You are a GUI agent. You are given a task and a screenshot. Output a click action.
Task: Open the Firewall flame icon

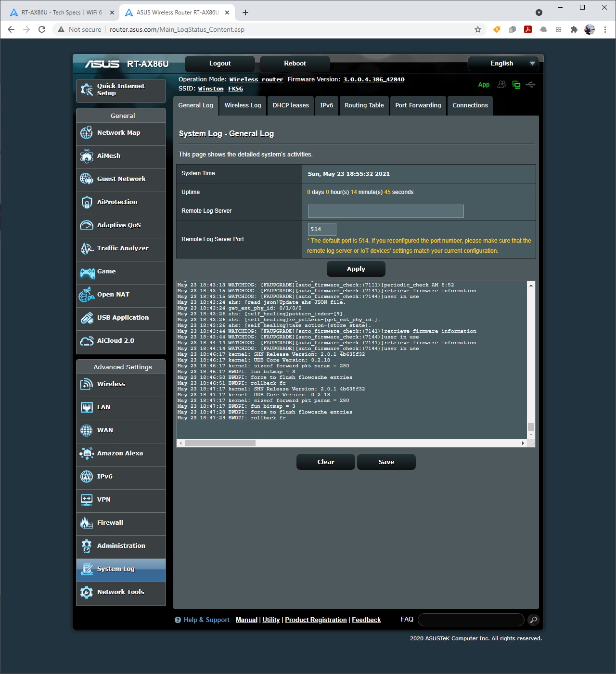click(87, 523)
